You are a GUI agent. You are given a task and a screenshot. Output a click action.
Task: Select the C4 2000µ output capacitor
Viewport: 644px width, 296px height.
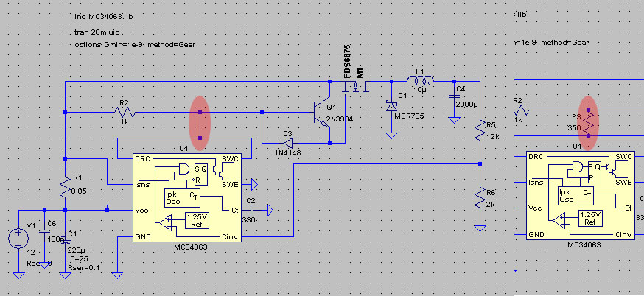[x=454, y=97]
